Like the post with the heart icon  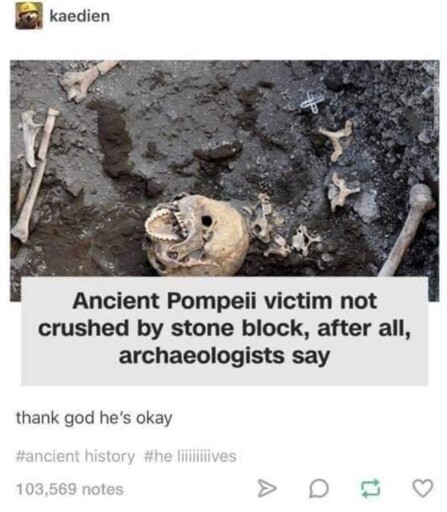point(423,488)
